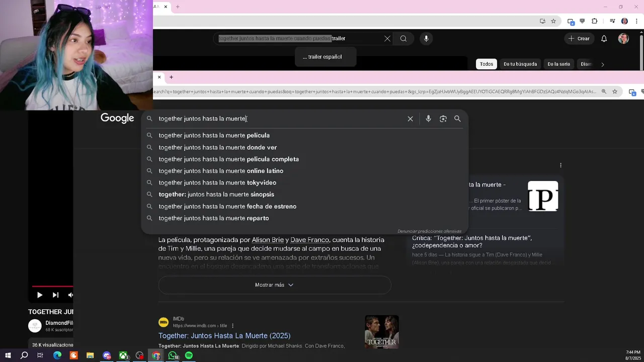Open the P logo news thumbnail
This screenshot has height=362, width=644.
(543, 196)
